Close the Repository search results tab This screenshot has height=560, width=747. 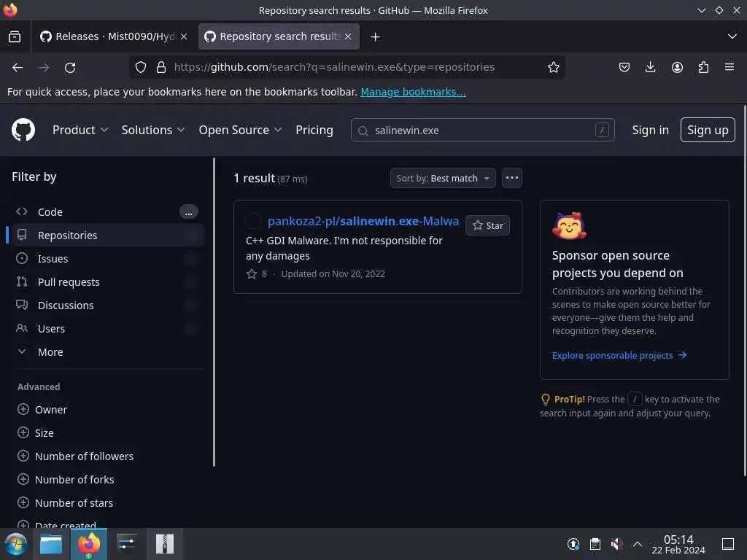point(348,36)
